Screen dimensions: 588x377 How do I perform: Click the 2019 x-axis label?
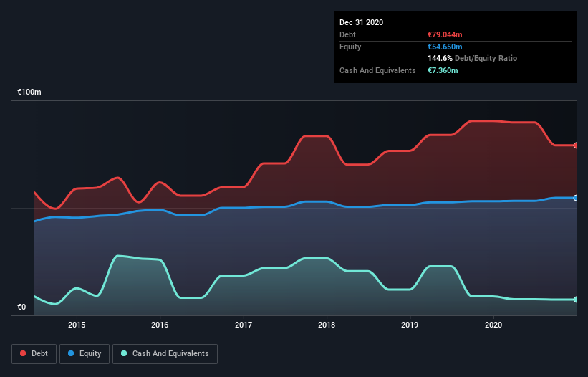click(410, 325)
